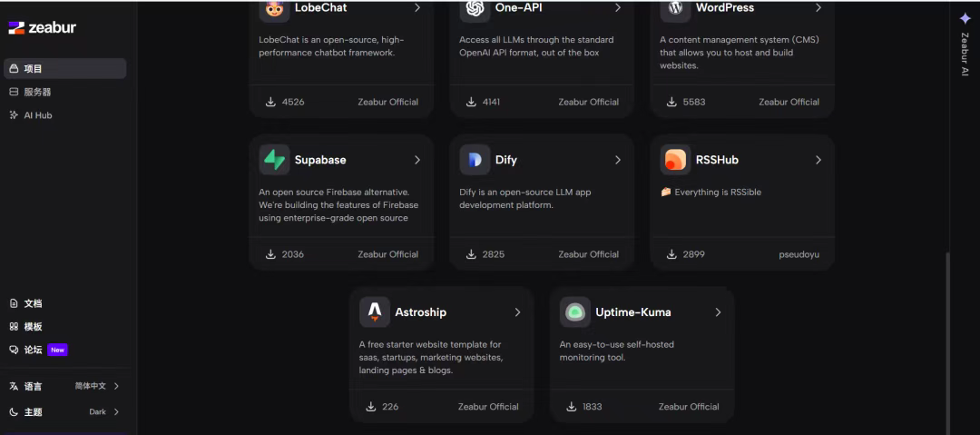The height and width of the screenshot is (435, 980).
Task: Expand the RSSHub card arrow
Action: (818, 160)
